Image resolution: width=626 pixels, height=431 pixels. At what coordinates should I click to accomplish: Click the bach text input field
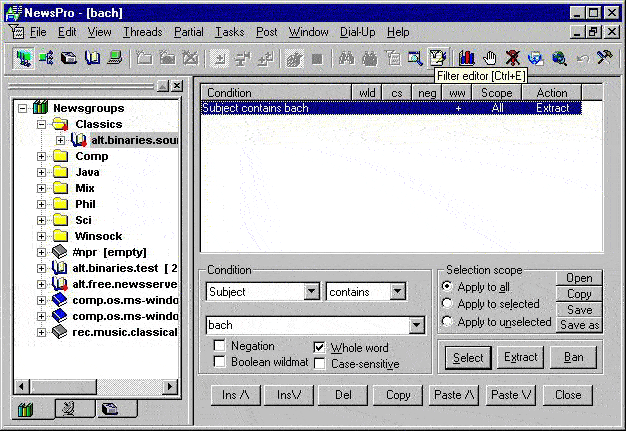pyautogui.click(x=308, y=325)
